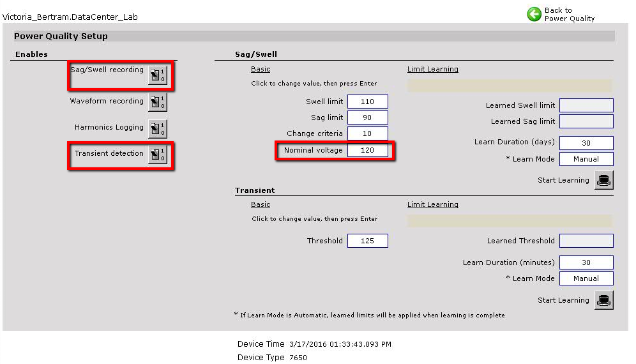The height and width of the screenshot is (364, 636).
Task: Toggle the Sag/Swell recording switch
Action: pos(157,75)
